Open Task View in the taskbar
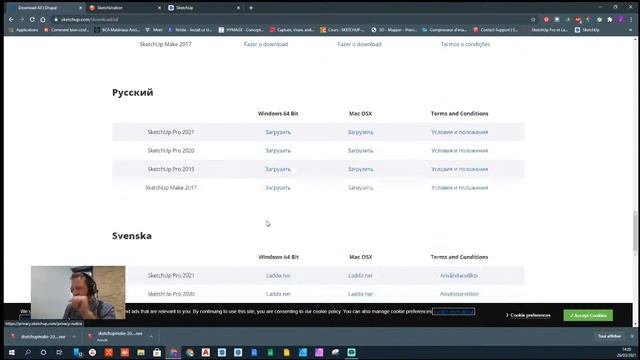The width and height of the screenshot is (640, 360). coord(59,352)
